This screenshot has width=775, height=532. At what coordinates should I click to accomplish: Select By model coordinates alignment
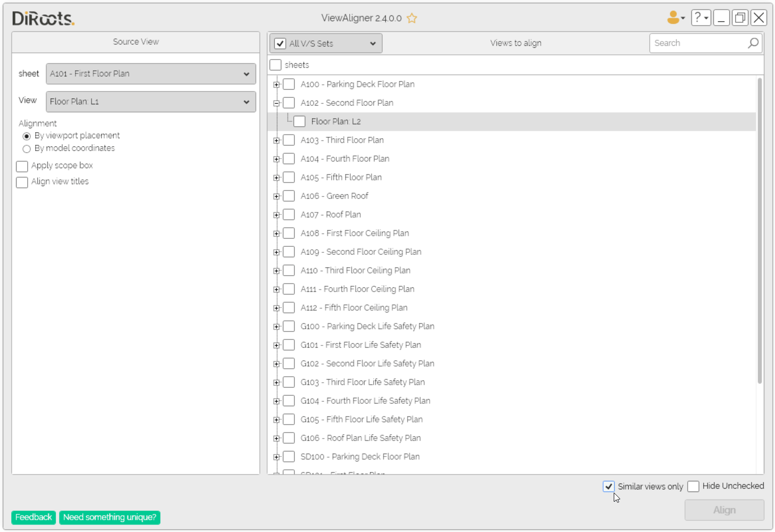pyautogui.click(x=27, y=149)
